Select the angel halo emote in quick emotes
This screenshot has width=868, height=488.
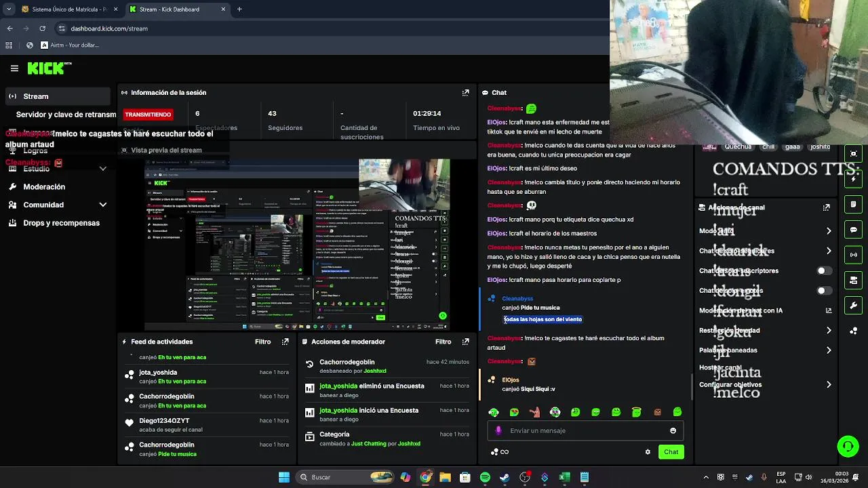coord(636,412)
